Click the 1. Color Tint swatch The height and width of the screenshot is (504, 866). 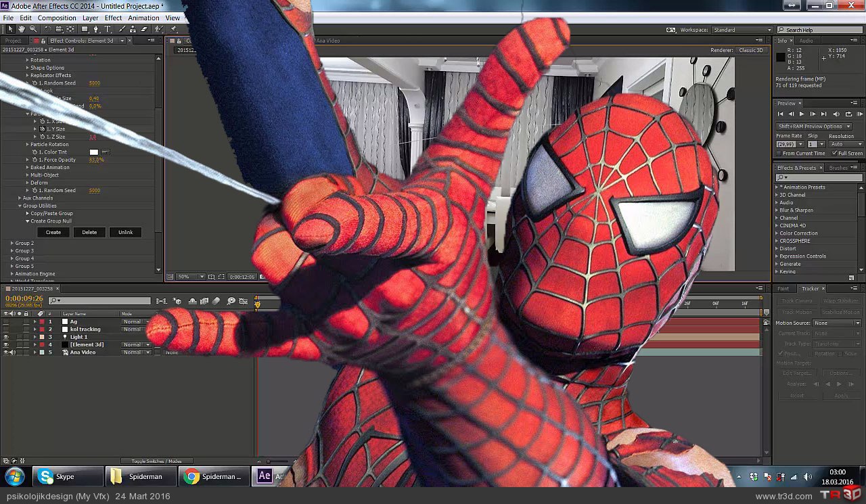94,152
